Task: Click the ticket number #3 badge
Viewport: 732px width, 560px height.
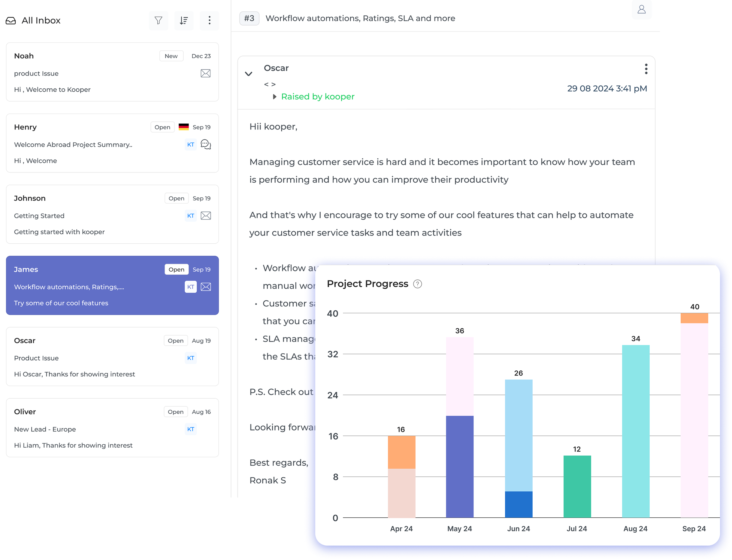Action: (249, 18)
